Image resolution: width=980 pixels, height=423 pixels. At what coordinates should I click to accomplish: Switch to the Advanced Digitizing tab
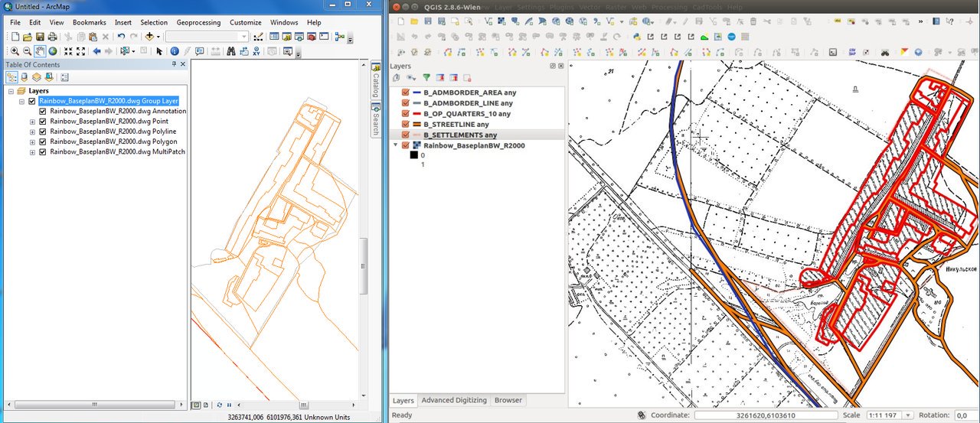[x=453, y=400]
